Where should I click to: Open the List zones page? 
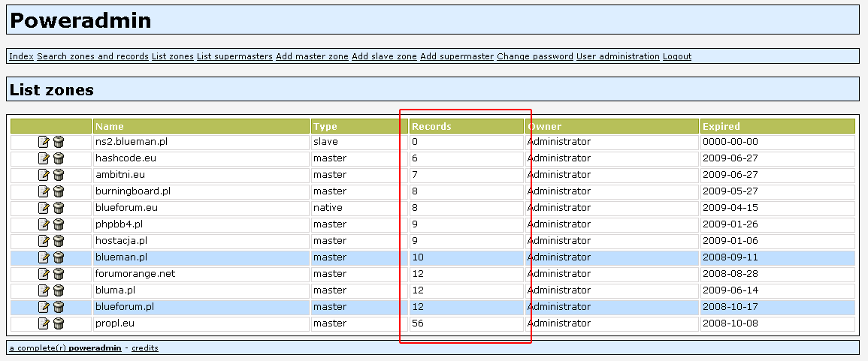173,56
